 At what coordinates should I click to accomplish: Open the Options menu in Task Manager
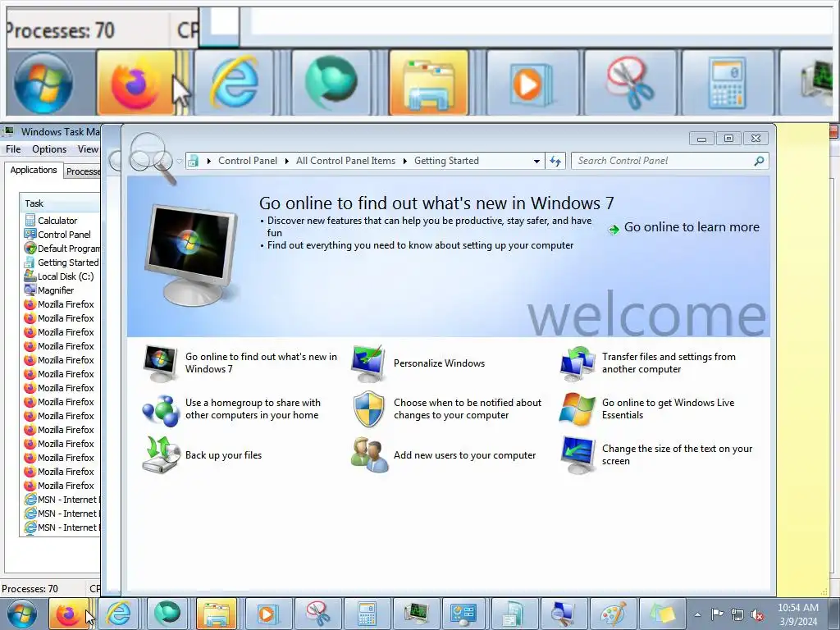(49, 149)
